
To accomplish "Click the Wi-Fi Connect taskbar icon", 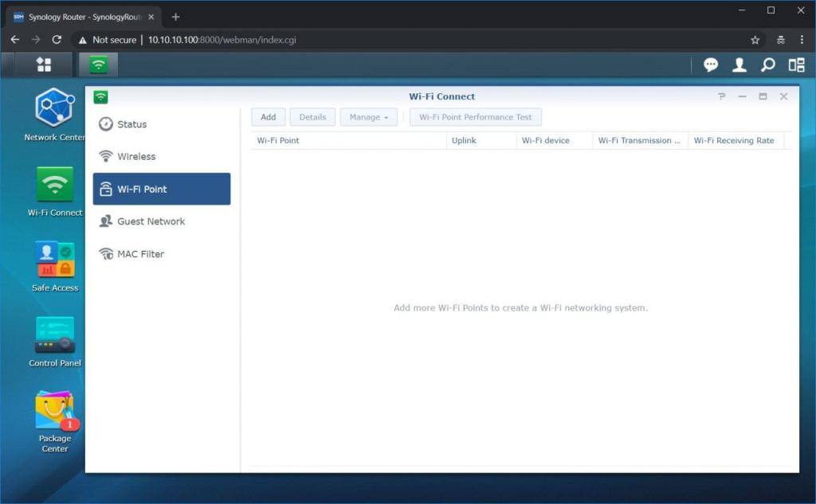I will [x=98, y=64].
